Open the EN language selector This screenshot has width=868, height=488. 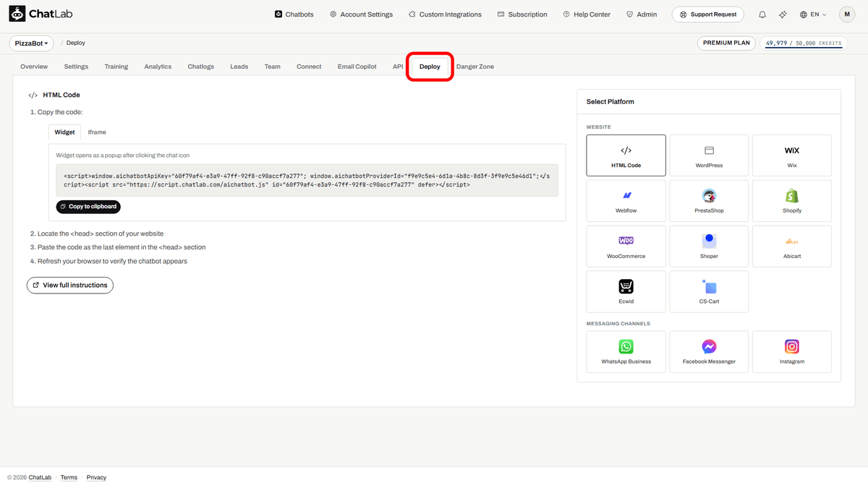pyautogui.click(x=813, y=14)
